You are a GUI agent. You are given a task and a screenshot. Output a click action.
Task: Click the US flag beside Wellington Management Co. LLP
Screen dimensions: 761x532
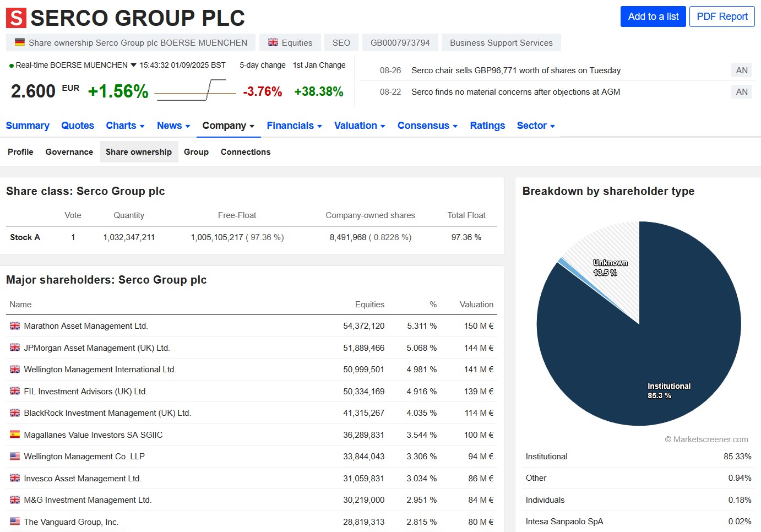click(15, 457)
